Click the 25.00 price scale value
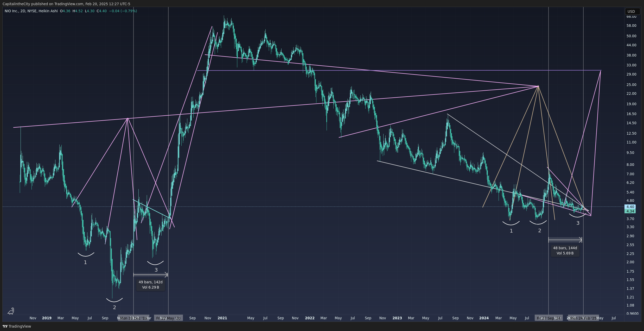 (631, 85)
